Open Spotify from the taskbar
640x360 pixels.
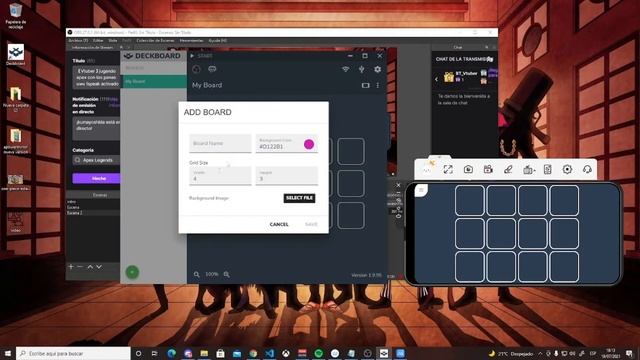tap(318, 353)
